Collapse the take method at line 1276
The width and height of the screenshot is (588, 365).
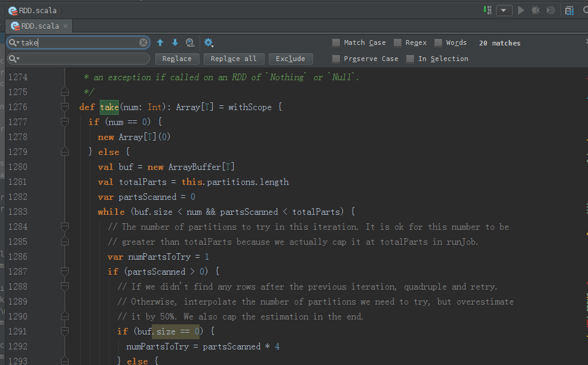[x=65, y=107]
